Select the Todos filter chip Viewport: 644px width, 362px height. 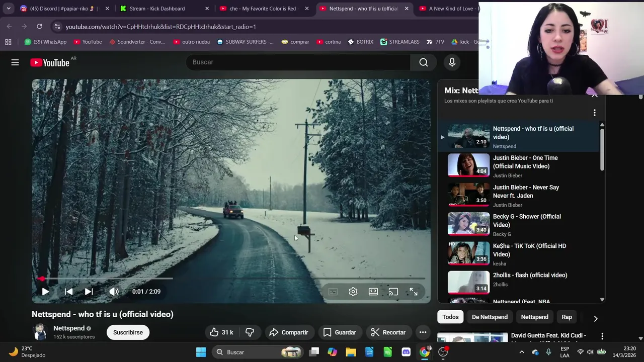(x=450, y=317)
